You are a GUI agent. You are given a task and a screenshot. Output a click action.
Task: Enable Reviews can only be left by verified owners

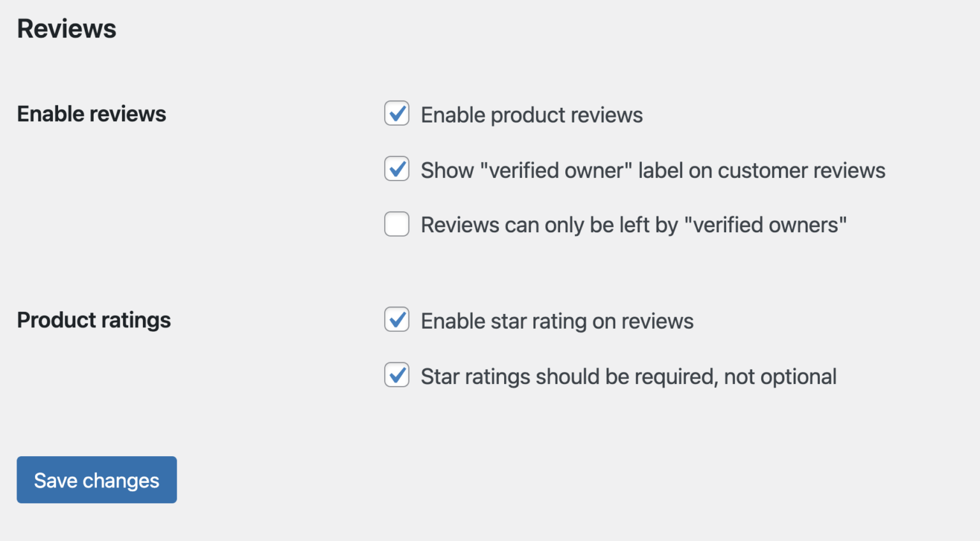tap(396, 224)
